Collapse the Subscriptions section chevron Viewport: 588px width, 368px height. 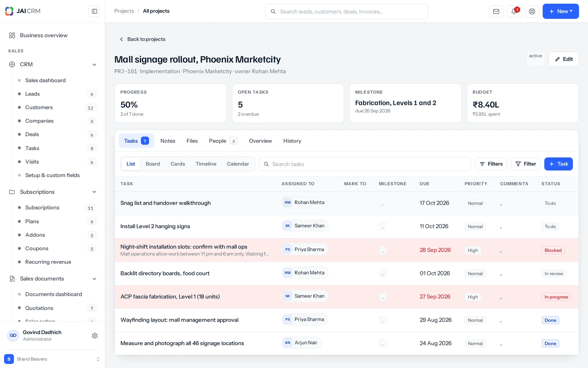click(x=94, y=192)
